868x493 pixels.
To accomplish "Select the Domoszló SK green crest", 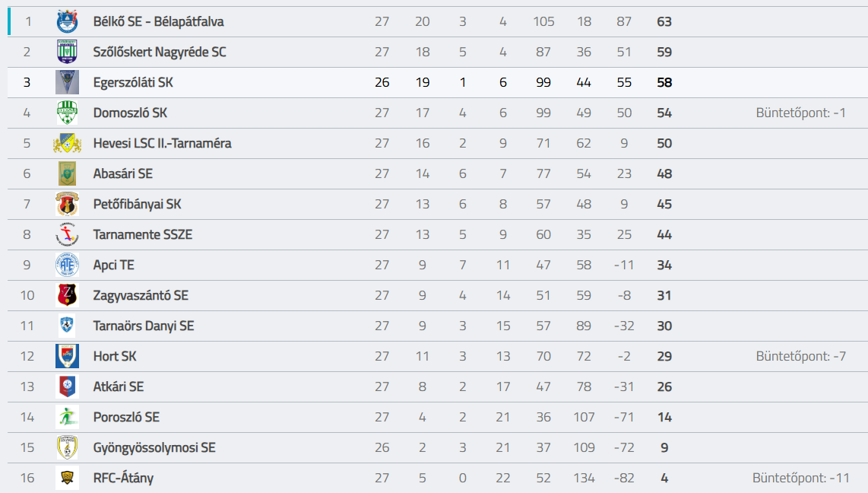I will (x=67, y=113).
